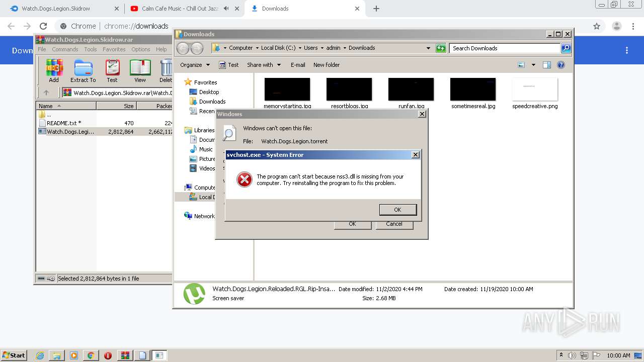The width and height of the screenshot is (644, 362).
Task: Click E-mail in Explorer toolbar
Action: tap(298, 65)
